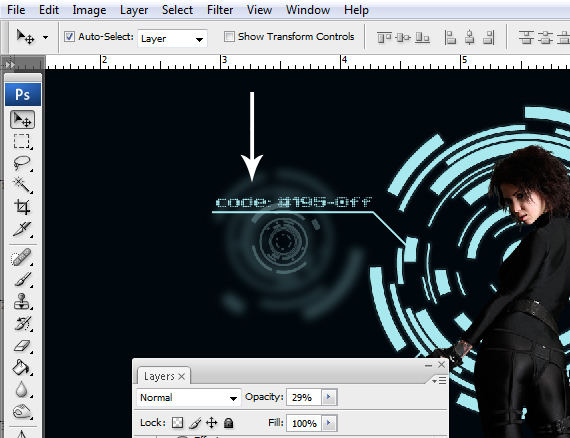Align horizontal centers of layers

470,37
